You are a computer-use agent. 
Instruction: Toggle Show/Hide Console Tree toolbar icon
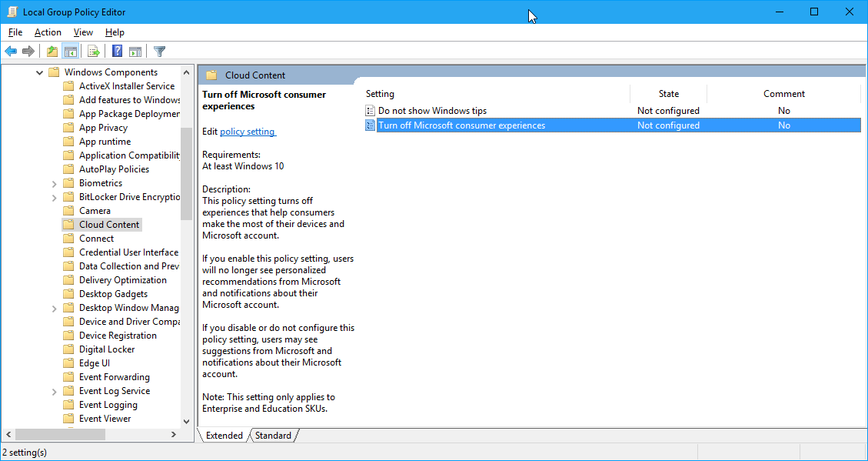point(70,52)
